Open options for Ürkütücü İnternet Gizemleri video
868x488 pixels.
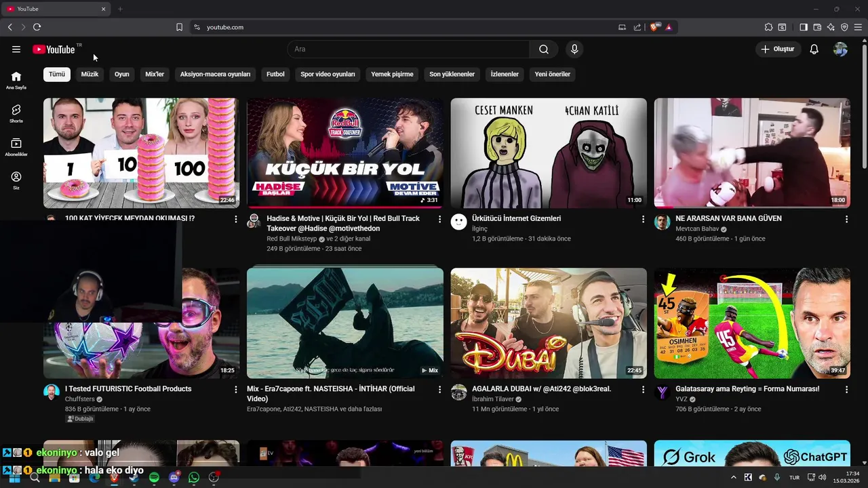click(x=643, y=219)
